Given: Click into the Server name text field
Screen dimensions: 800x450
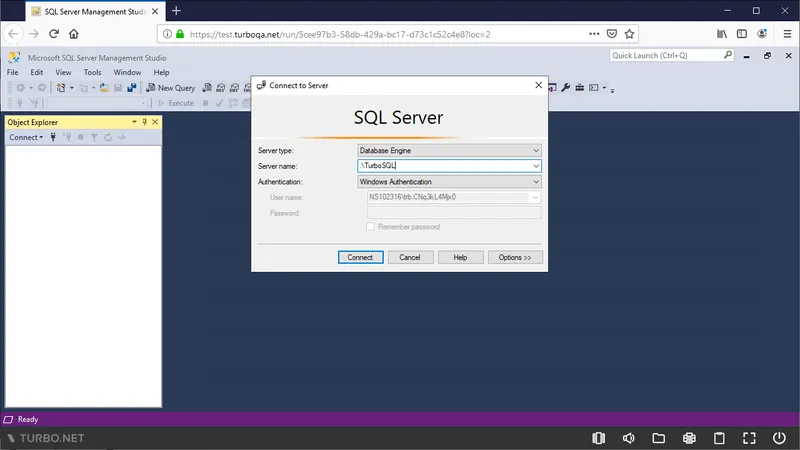Looking at the screenshot, I should [444, 166].
